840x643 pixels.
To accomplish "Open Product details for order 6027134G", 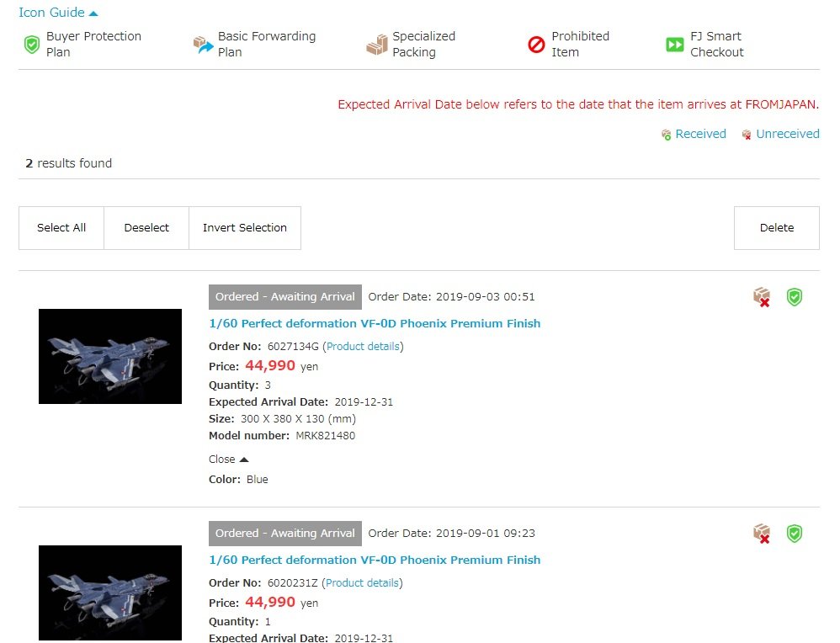I will (x=364, y=347).
